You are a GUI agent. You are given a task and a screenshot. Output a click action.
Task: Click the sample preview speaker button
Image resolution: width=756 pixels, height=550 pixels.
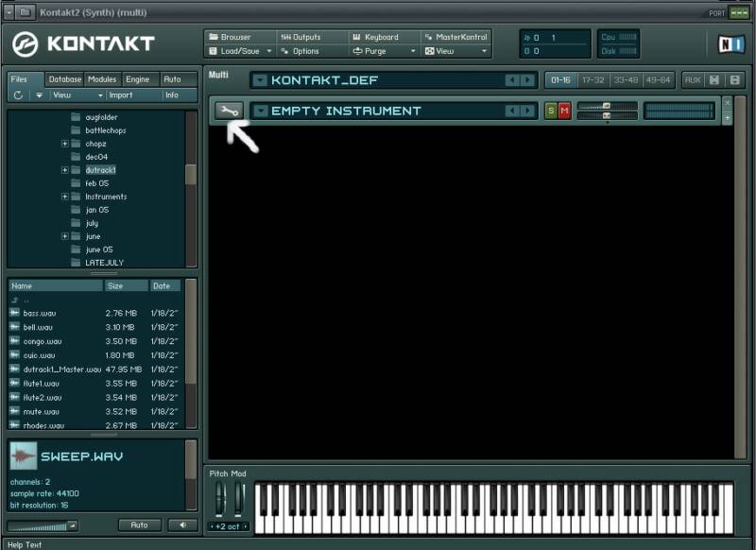(182, 524)
